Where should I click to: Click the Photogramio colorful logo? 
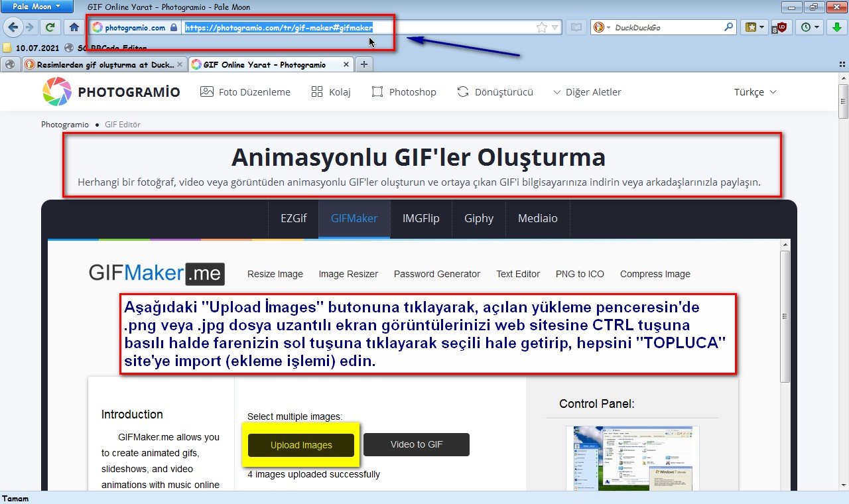(56, 92)
